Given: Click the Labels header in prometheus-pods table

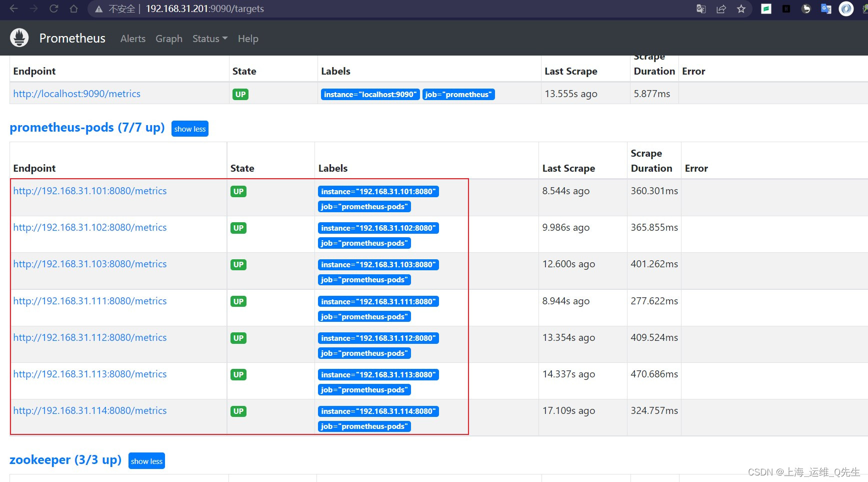Looking at the screenshot, I should pyautogui.click(x=333, y=168).
